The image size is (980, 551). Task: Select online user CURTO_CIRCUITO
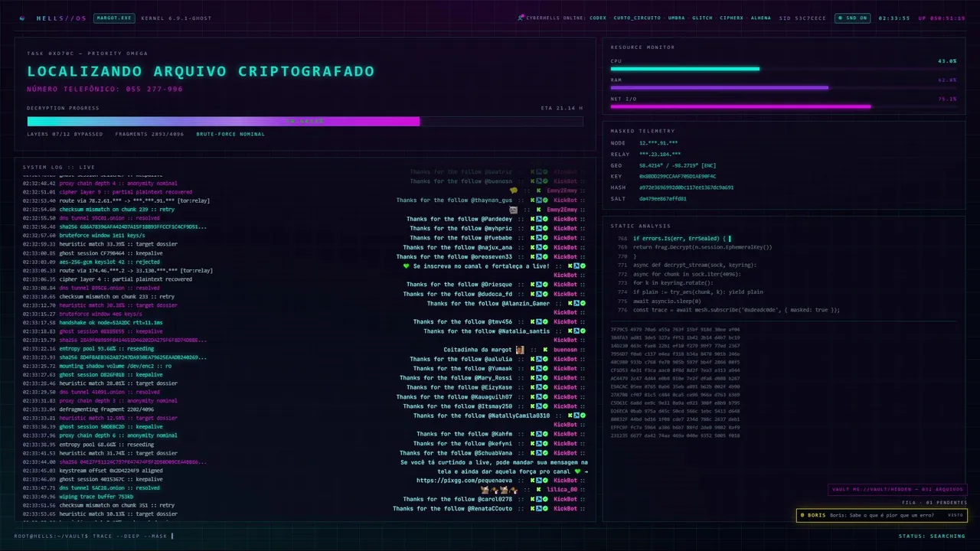pyautogui.click(x=637, y=18)
